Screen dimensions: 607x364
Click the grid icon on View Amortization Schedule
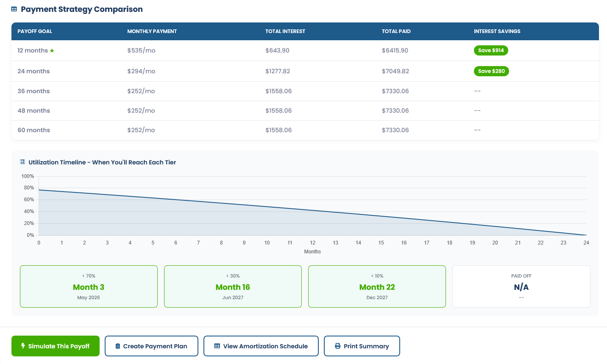(217, 346)
